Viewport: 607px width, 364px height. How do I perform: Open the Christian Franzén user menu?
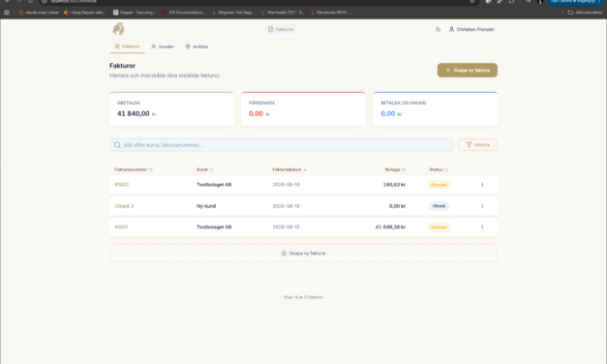click(471, 29)
